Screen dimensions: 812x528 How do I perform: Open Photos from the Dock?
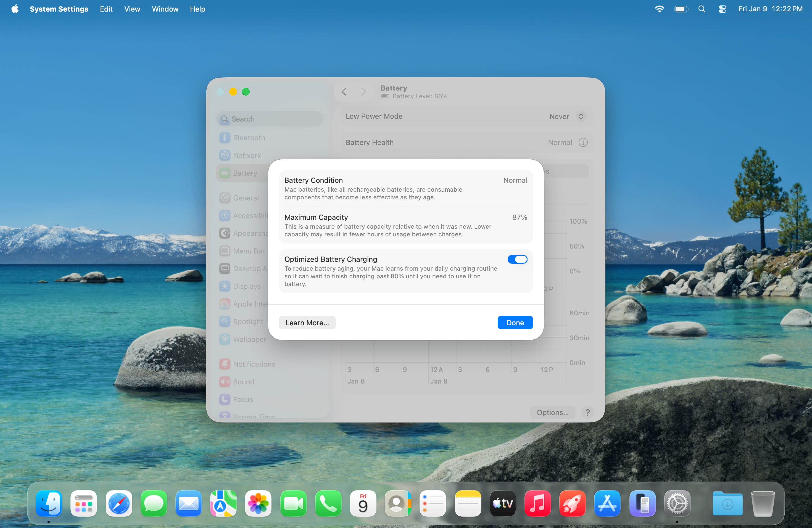tap(258, 503)
